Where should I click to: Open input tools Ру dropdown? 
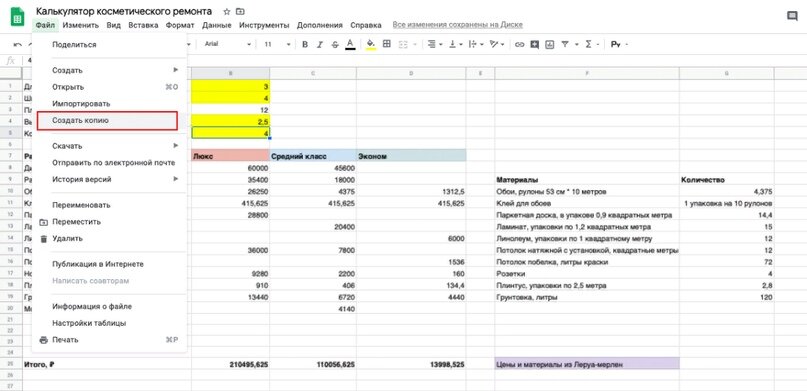pos(619,45)
